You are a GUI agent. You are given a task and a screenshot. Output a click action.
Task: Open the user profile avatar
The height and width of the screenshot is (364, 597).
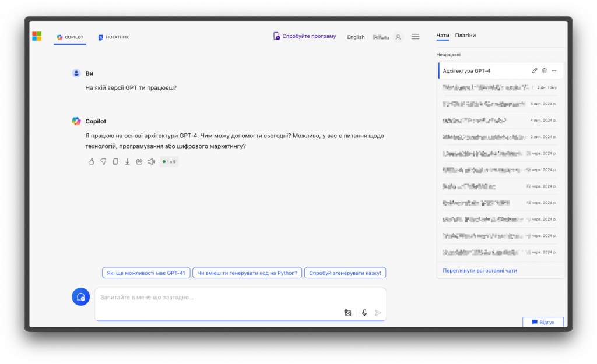click(398, 37)
